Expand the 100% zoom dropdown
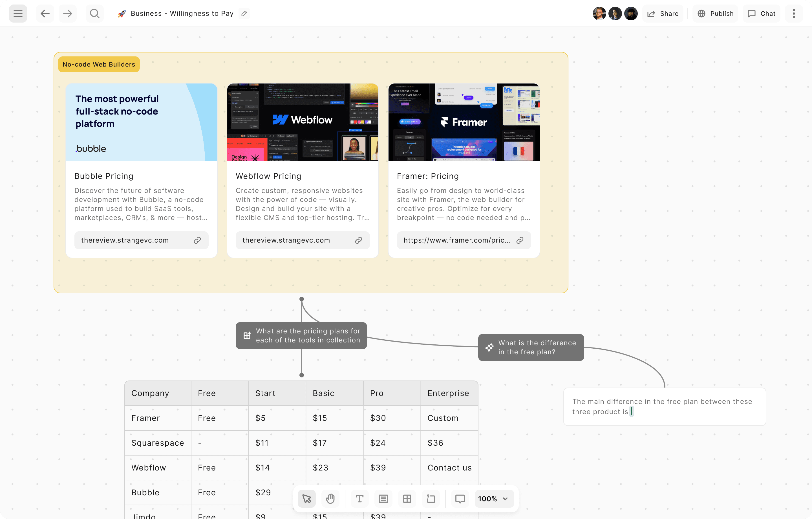The height and width of the screenshot is (519, 812). (493, 498)
